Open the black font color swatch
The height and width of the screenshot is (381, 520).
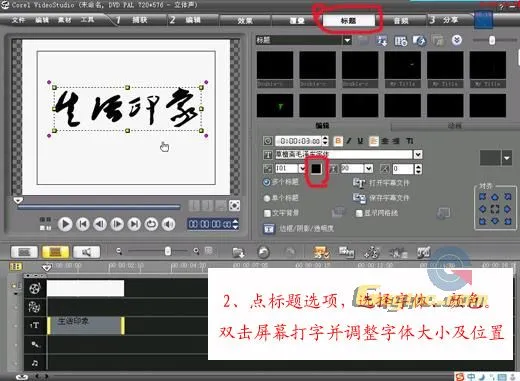316,169
